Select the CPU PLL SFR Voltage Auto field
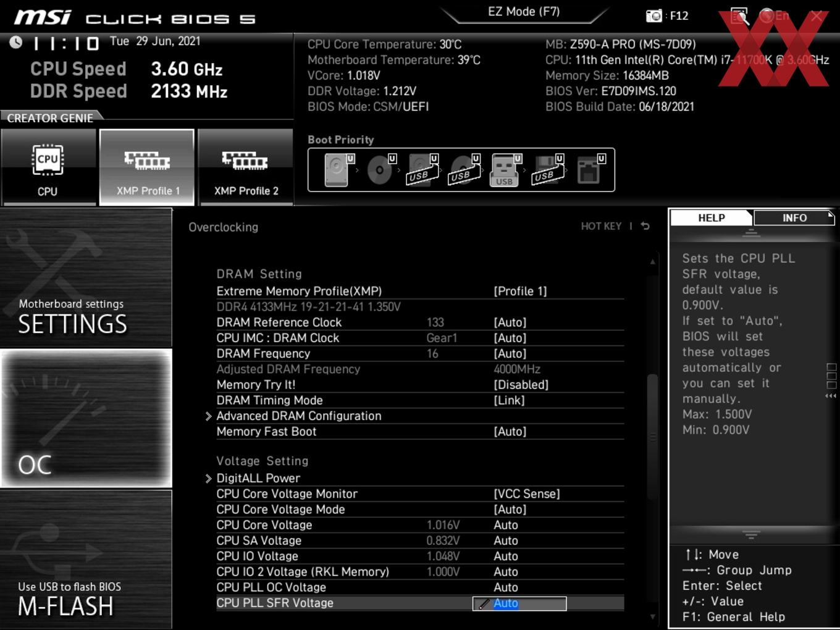The image size is (840, 630). pos(519,603)
